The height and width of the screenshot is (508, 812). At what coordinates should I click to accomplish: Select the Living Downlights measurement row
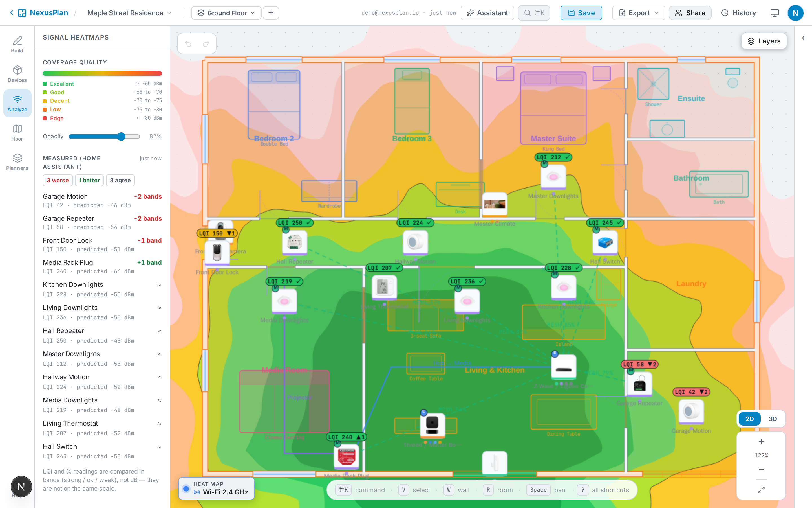point(102,312)
